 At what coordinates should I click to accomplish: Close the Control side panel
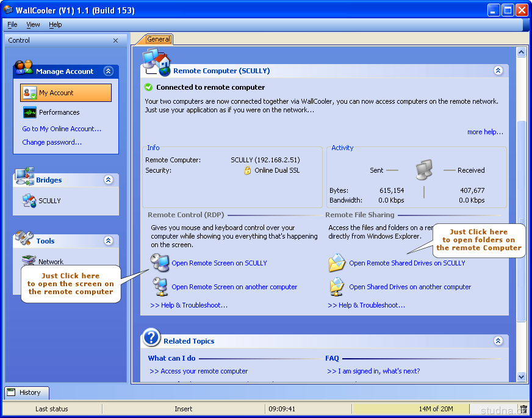[116, 40]
